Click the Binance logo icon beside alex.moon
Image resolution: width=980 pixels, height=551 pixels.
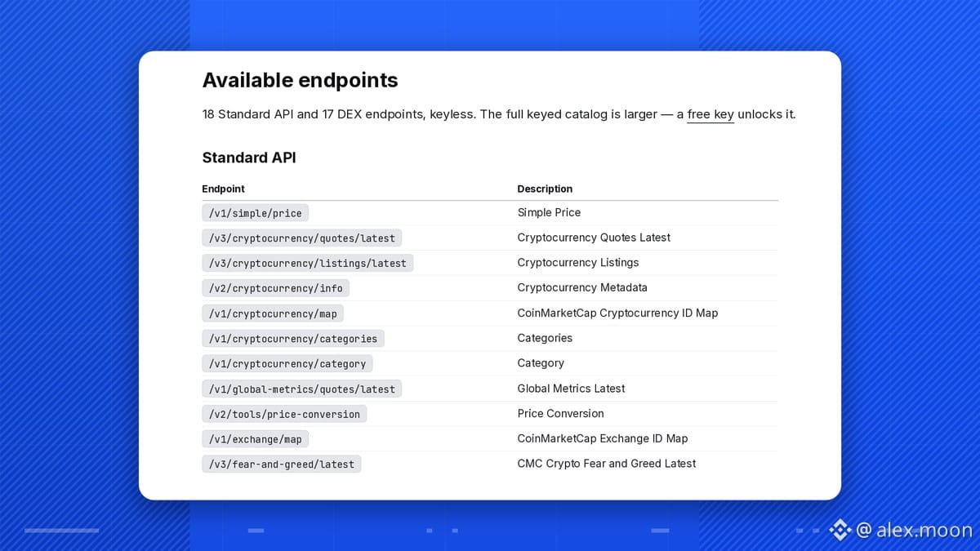click(x=840, y=531)
